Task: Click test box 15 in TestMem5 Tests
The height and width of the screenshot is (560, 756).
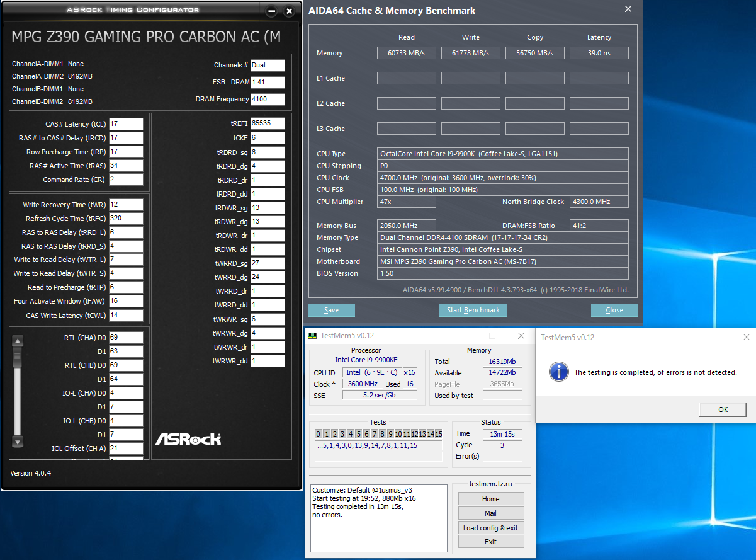Action: (439, 434)
